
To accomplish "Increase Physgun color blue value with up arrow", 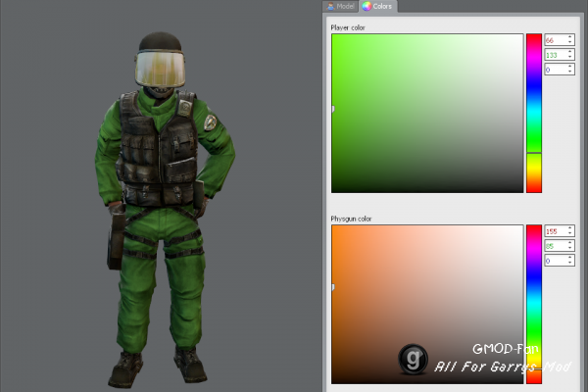I will [x=570, y=258].
